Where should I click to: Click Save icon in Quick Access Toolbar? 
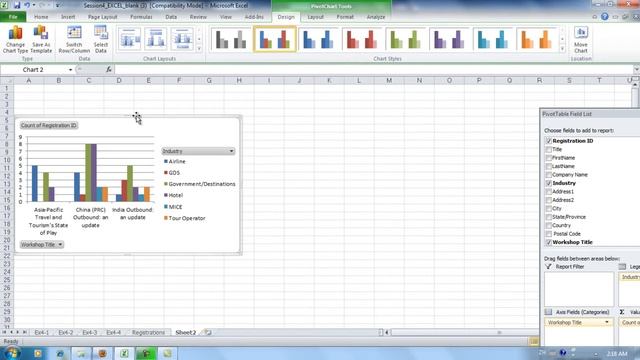pyautogui.click(x=17, y=5)
